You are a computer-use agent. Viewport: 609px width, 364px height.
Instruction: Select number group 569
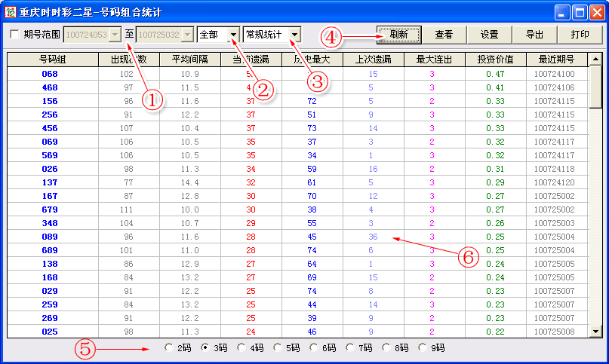50,155
